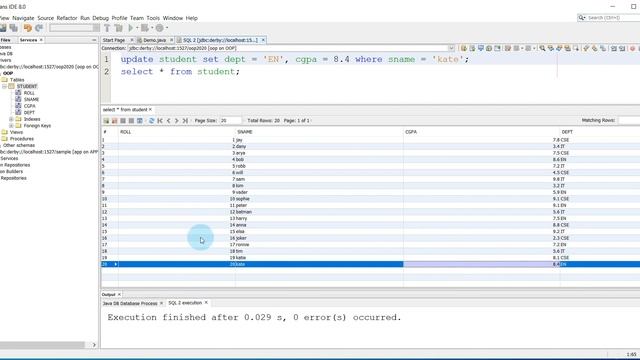640x360 pixels.
Task: Click the Page Size input field
Action: point(231,121)
